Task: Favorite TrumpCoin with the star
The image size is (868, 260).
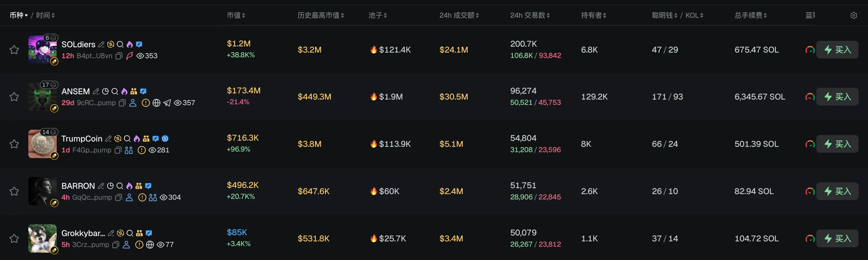Action: (x=14, y=144)
